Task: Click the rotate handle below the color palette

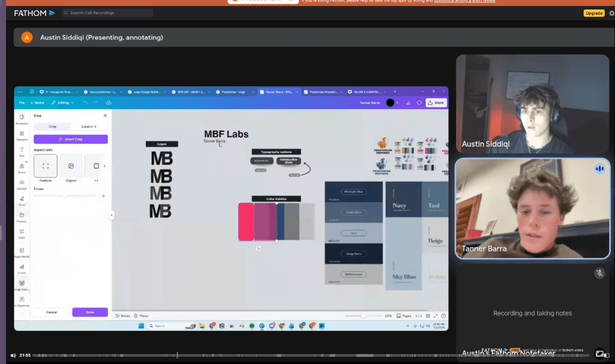Action: (258, 248)
